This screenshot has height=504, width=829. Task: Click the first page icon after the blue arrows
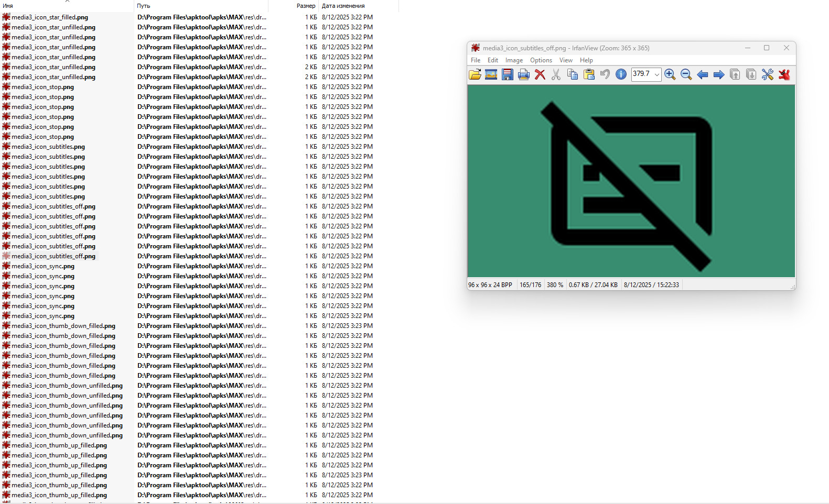pos(735,74)
